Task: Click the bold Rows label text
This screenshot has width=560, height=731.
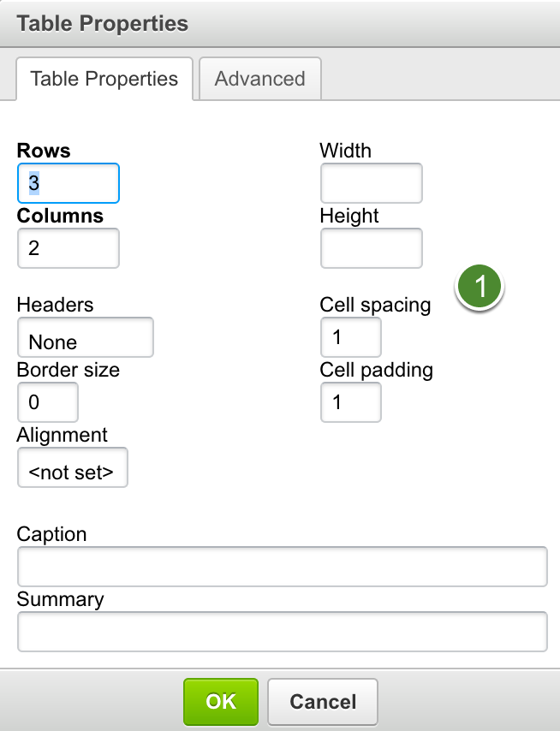Action: [x=44, y=151]
